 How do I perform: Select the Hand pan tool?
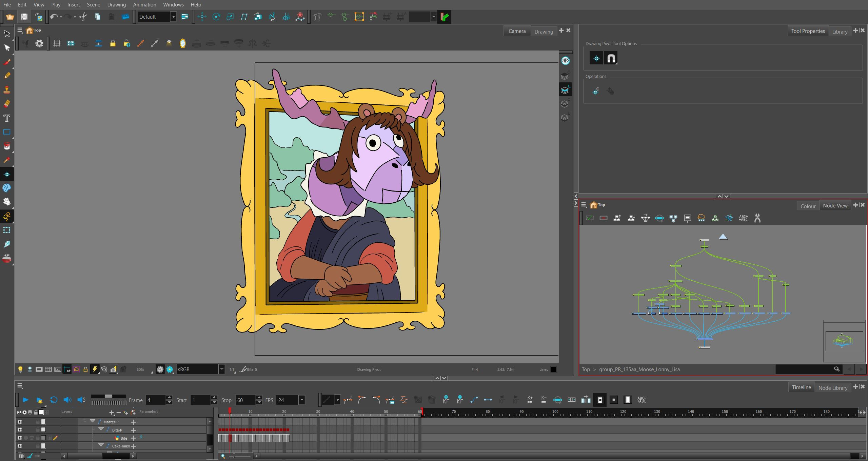7,202
